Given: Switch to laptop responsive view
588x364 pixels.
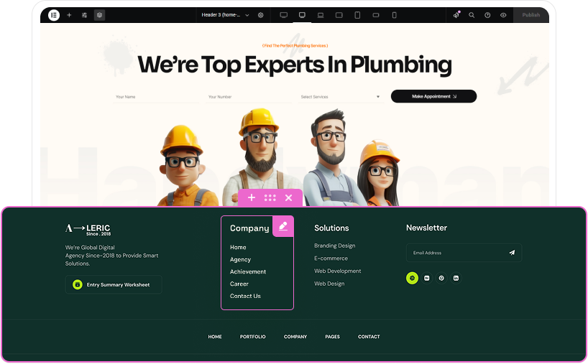Looking at the screenshot, I should [x=321, y=14].
